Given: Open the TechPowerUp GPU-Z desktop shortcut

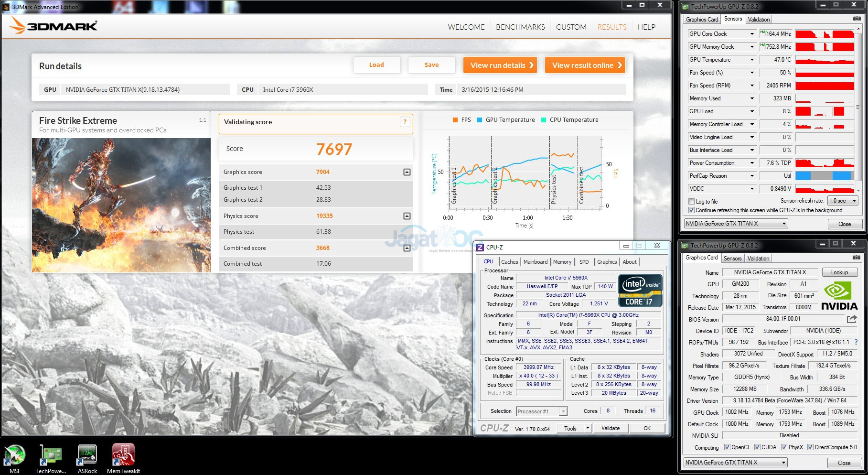Looking at the screenshot, I should pyautogui.click(x=51, y=455).
